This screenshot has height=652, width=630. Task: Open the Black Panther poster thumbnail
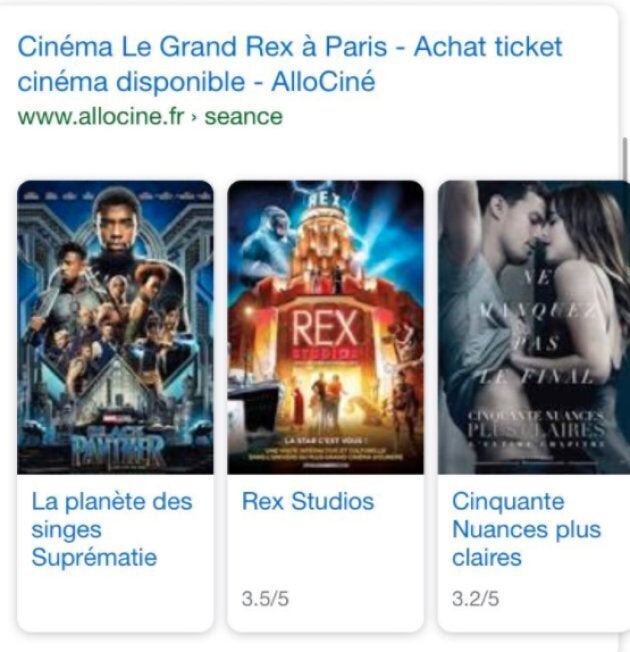click(115, 327)
